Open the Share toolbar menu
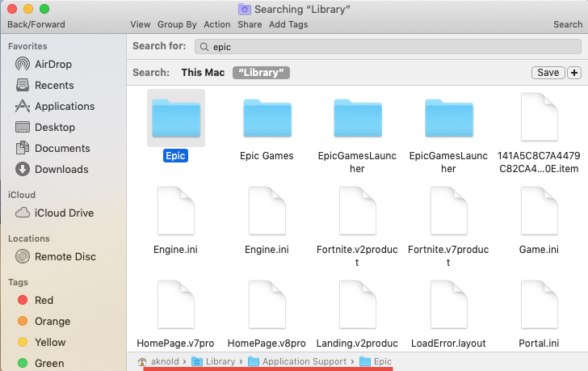The height and width of the screenshot is (371, 588). (x=250, y=24)
